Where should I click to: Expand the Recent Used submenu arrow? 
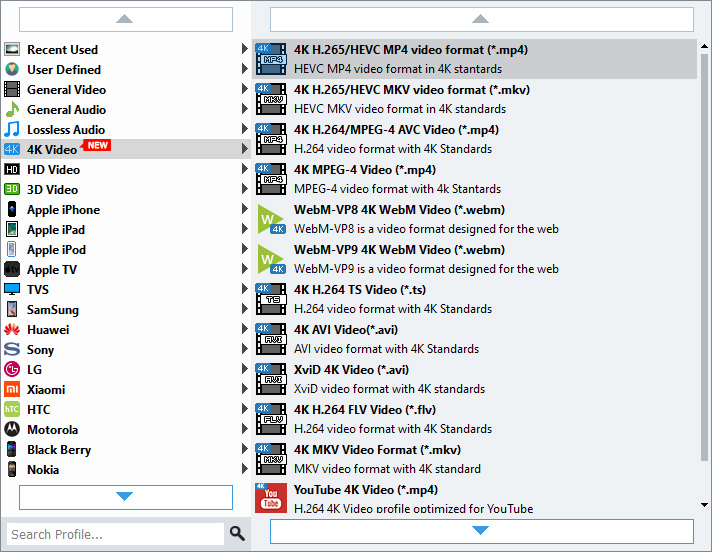coord(244,49)
